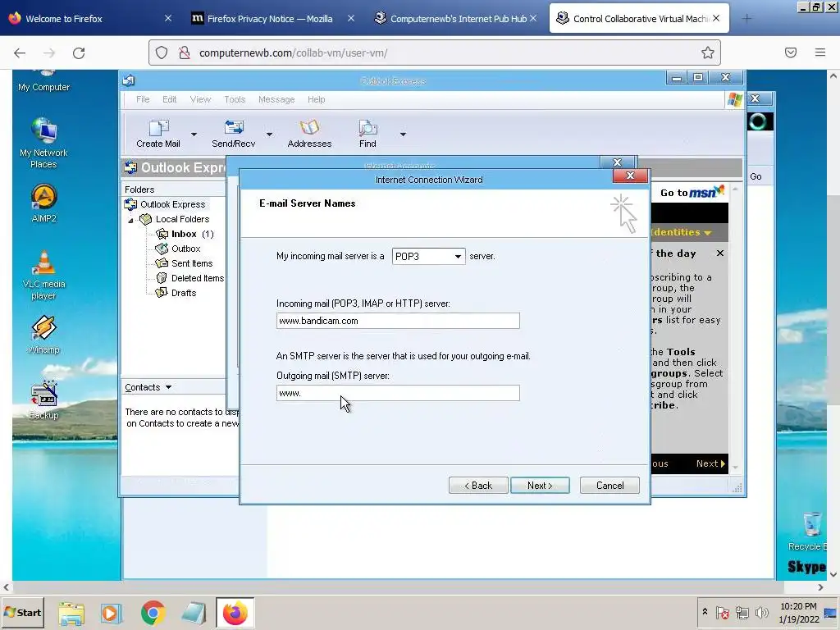Image resolution: width=840 pixels, height=630 pixels.
Task: Click the Back button in wizard
Action: coord(478,486)
